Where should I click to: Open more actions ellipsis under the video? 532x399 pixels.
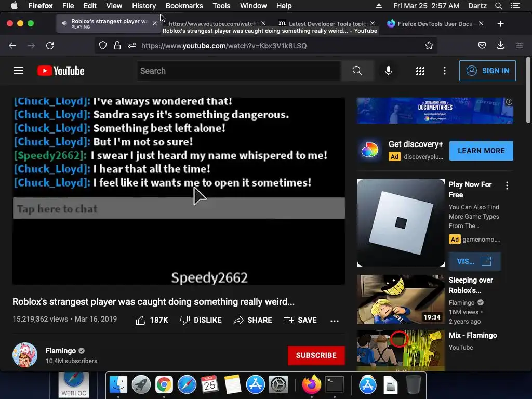pyautogui.click(x=335, y=321)
